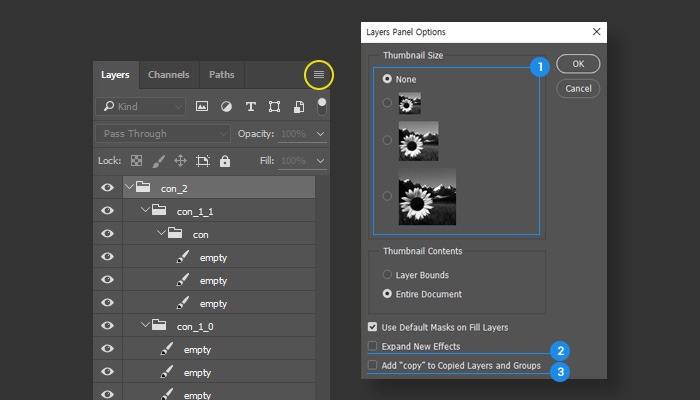
Task: Select the con_1_0 group layer name
Action: (195, 327)
